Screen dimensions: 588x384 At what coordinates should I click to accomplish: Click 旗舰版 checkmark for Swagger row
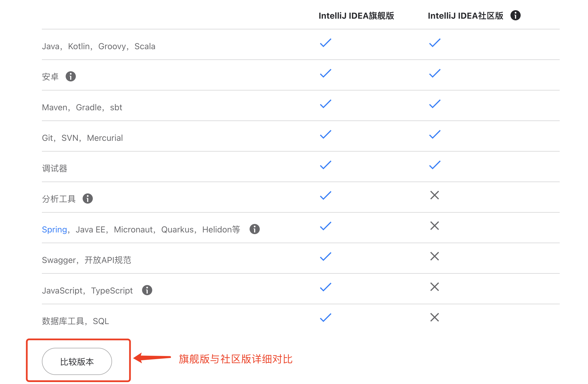tap(325, 257)
